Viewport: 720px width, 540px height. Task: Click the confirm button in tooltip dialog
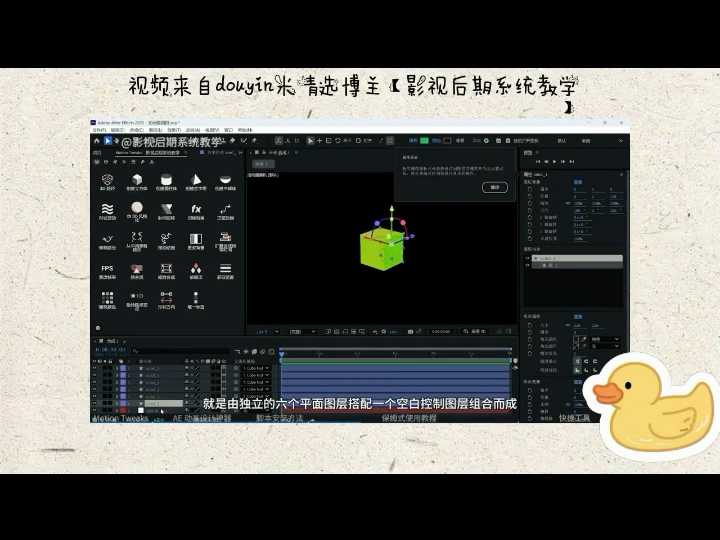pos(495,187)
